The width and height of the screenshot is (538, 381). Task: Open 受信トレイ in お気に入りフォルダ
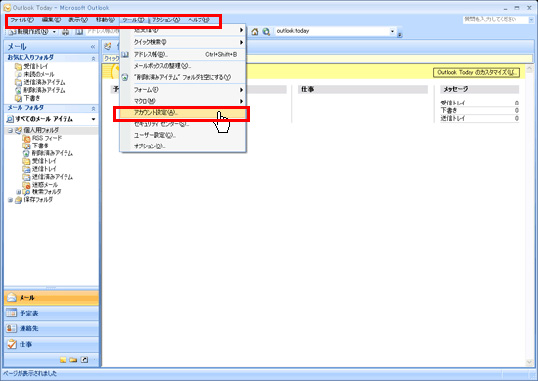36,66
